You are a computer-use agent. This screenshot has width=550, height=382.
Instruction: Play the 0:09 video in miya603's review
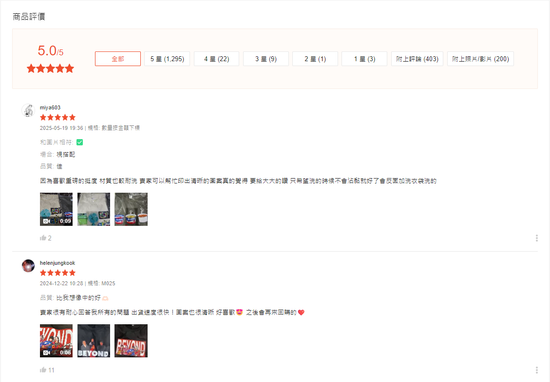[x=56, y=209]
